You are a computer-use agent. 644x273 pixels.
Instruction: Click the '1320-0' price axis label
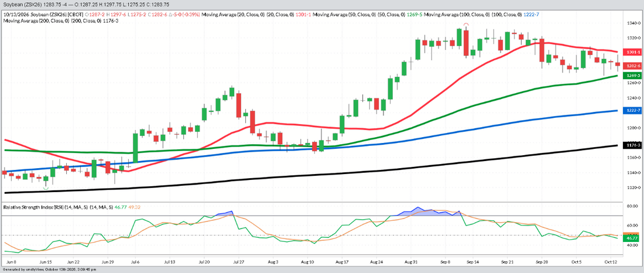pyautogui.click(x=633, y=38)
